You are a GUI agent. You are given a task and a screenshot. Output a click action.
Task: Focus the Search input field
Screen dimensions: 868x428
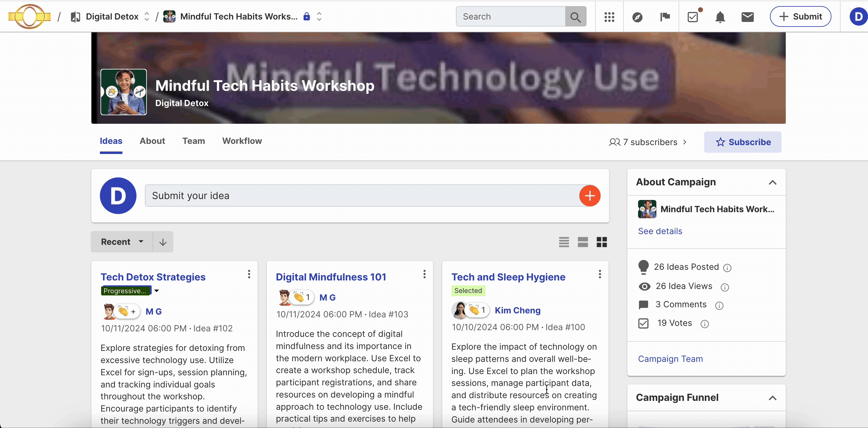510,16
